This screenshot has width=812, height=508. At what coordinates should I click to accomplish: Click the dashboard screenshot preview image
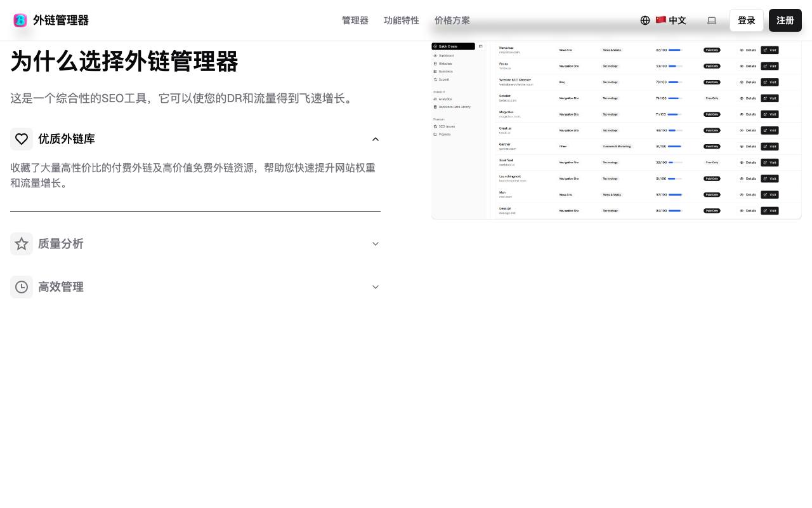click(617, 130)
